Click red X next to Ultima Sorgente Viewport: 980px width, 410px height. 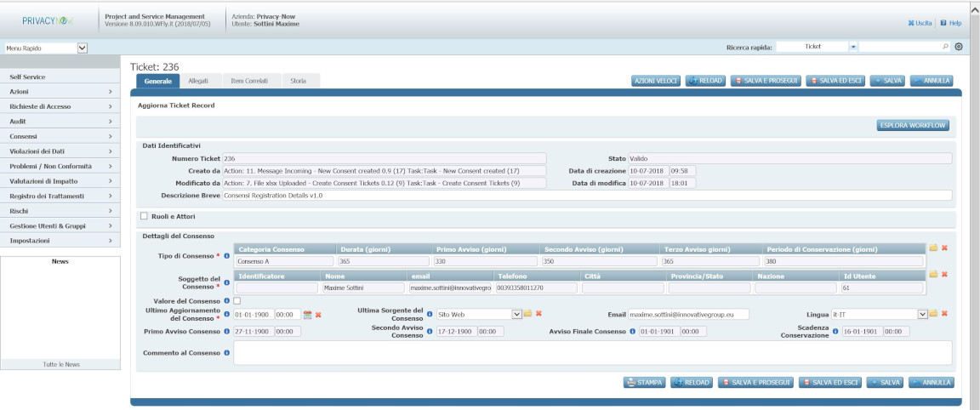pyautogui.click(x=538, y=314)
